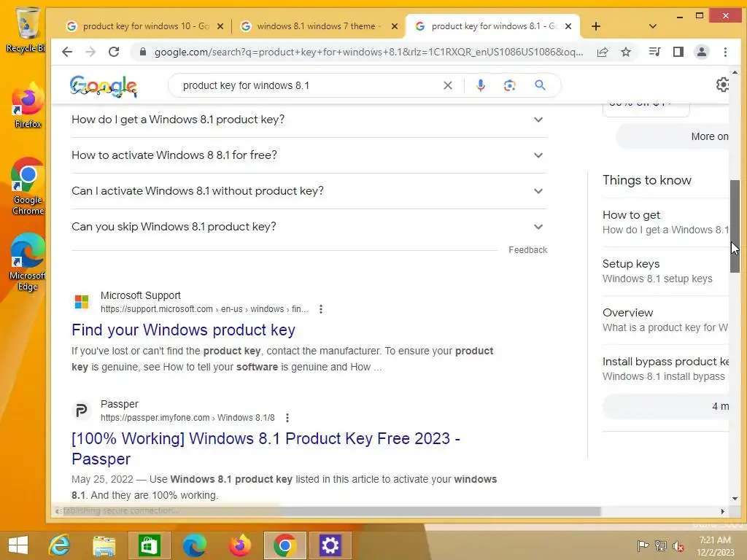Image resolution: width=747 pixels, height=560 pixels.
Task: View site info via the padlock icon
Action: [142, 52]
